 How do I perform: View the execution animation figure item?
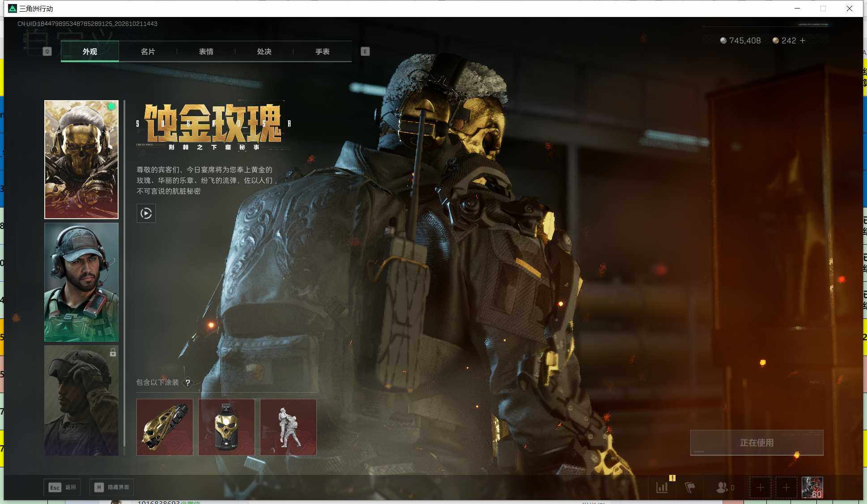pos(288,427)
